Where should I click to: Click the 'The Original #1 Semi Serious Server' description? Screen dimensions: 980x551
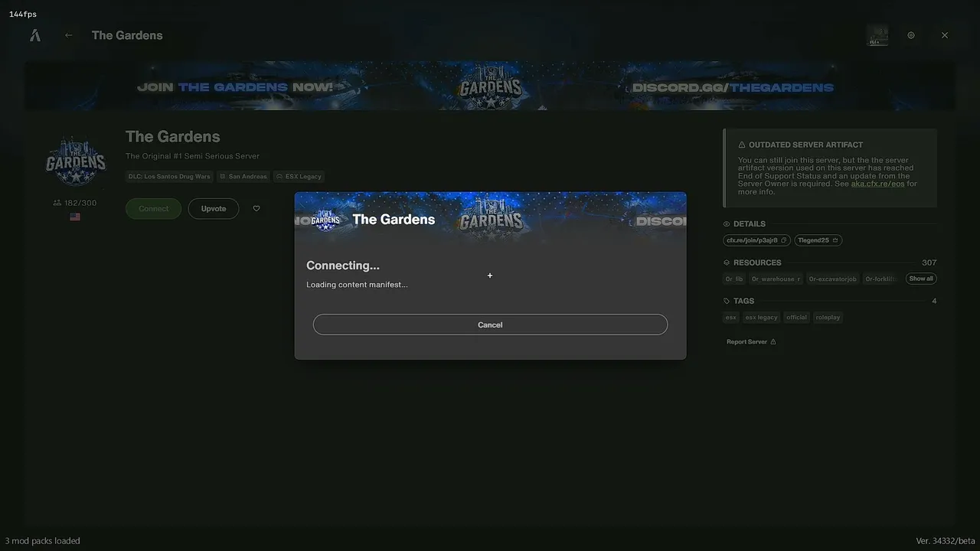(x=193, y=156)
